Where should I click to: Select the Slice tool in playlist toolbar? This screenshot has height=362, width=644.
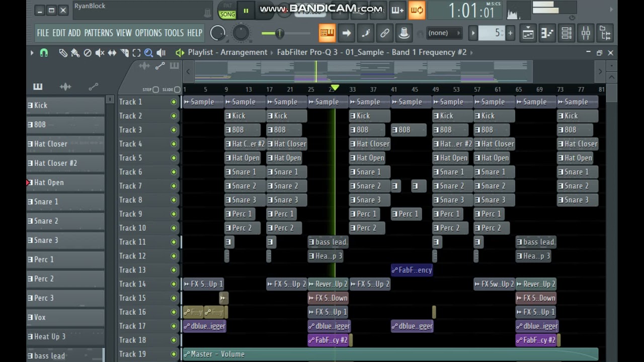coord(124,52)
